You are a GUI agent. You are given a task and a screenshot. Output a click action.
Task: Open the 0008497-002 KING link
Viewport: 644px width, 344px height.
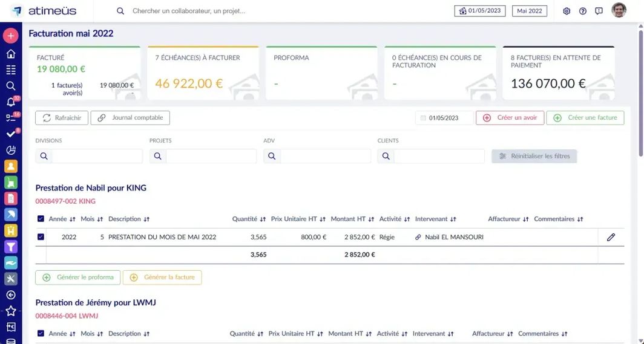click(65, 201)
